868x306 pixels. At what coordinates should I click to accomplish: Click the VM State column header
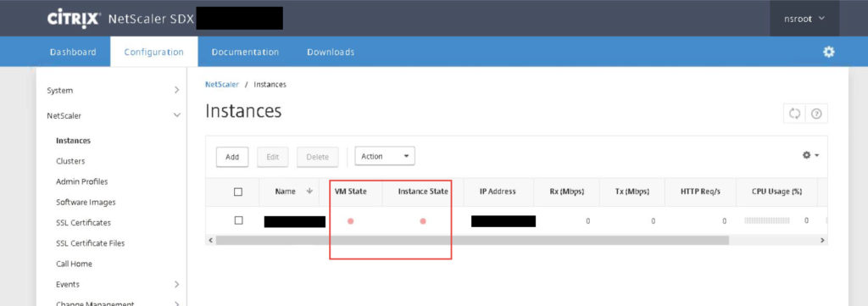tap(350, 192)
